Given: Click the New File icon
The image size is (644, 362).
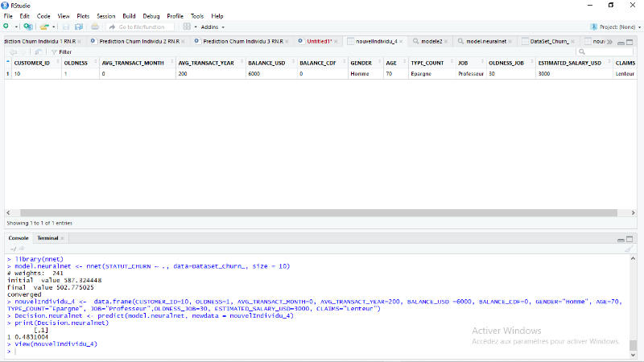Looking at the screenshot, I should click(6, 27).
